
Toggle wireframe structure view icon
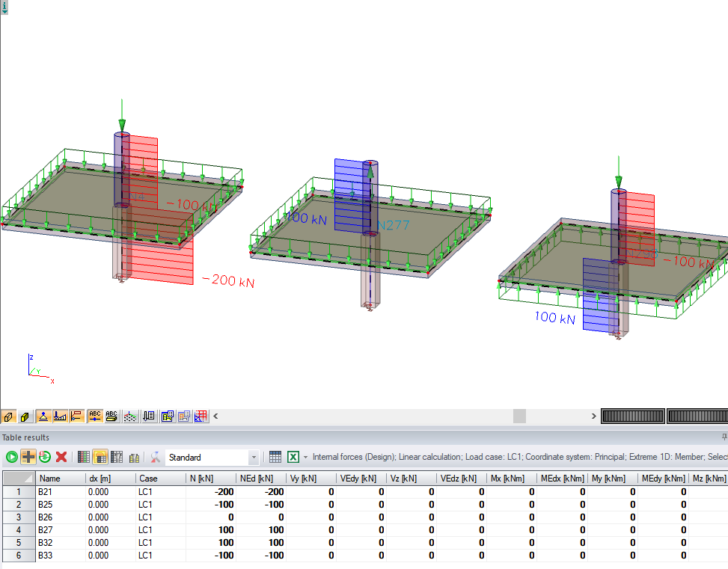click(x=8, y=416)
